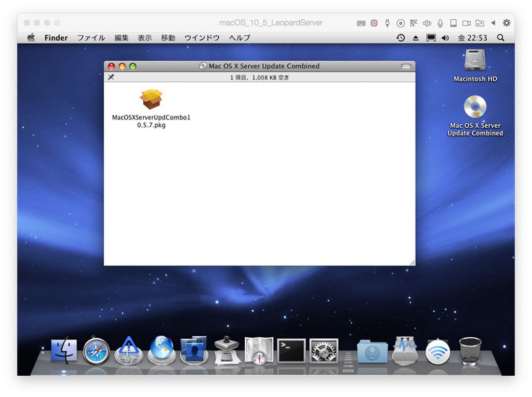Open Server Preferences stamp icon in Dock
Screen dimensions: 532x397
(x=227, y=351)
